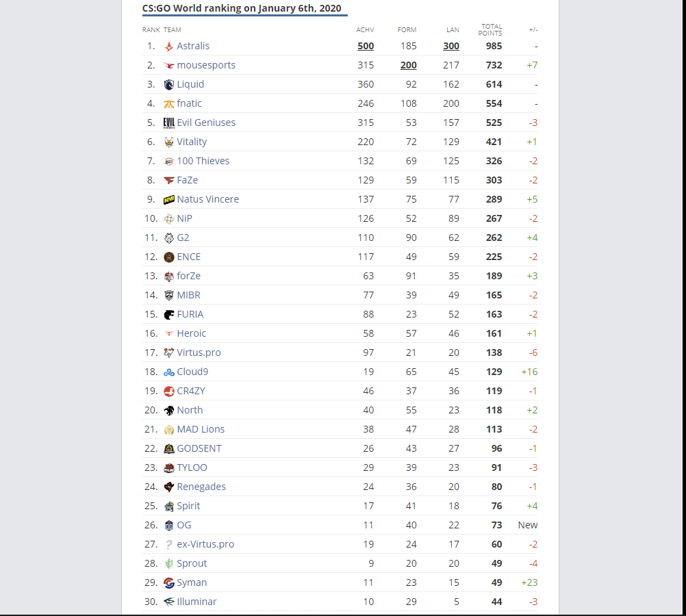Click the Evil Geniuses logo
Image resolution: width=686 pixels, height=616 pixels.
[169, 123]
